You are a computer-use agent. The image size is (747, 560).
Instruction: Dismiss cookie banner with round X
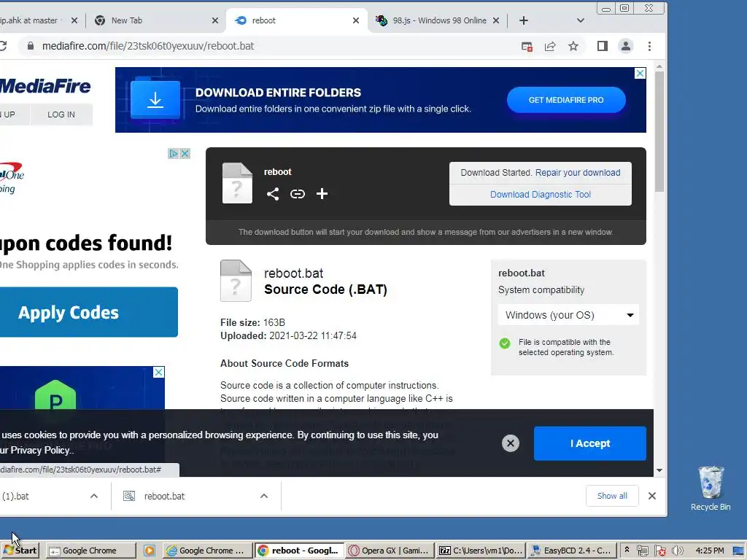point(510,443)
